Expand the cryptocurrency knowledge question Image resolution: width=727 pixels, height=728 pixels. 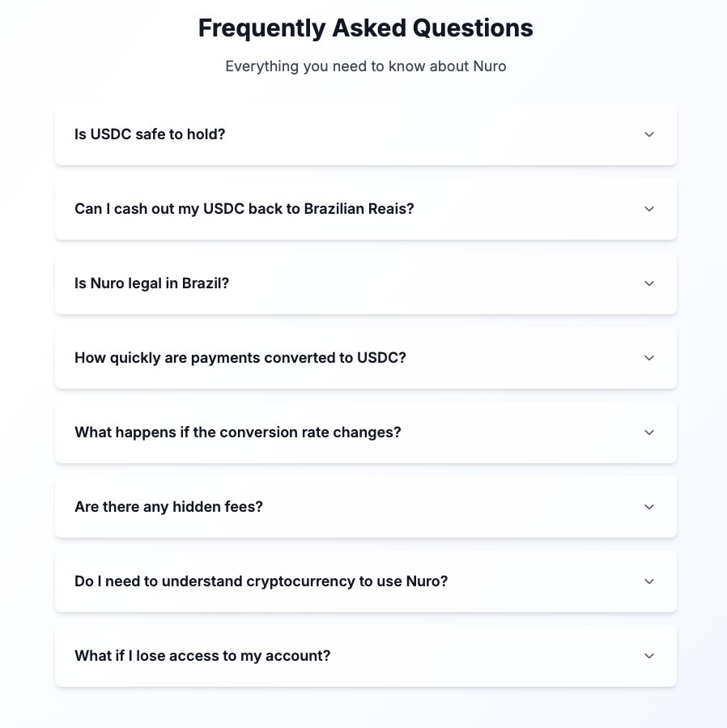coord(364,581)
